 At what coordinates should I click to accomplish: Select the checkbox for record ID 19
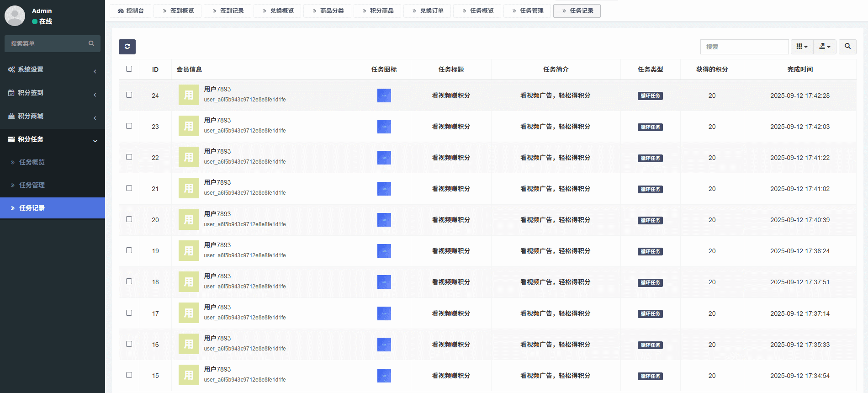129,250
